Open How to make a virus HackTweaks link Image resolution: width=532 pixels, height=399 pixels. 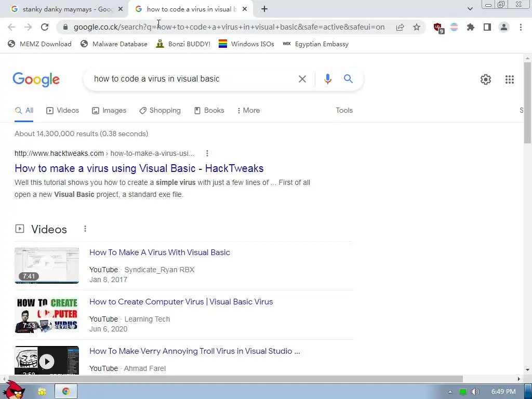[139, 168]
